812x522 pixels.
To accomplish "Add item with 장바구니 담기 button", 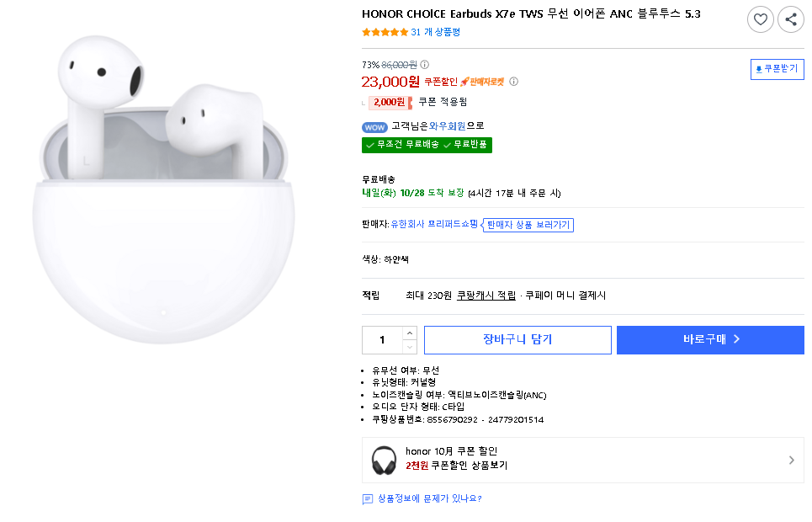I will 517,339.
